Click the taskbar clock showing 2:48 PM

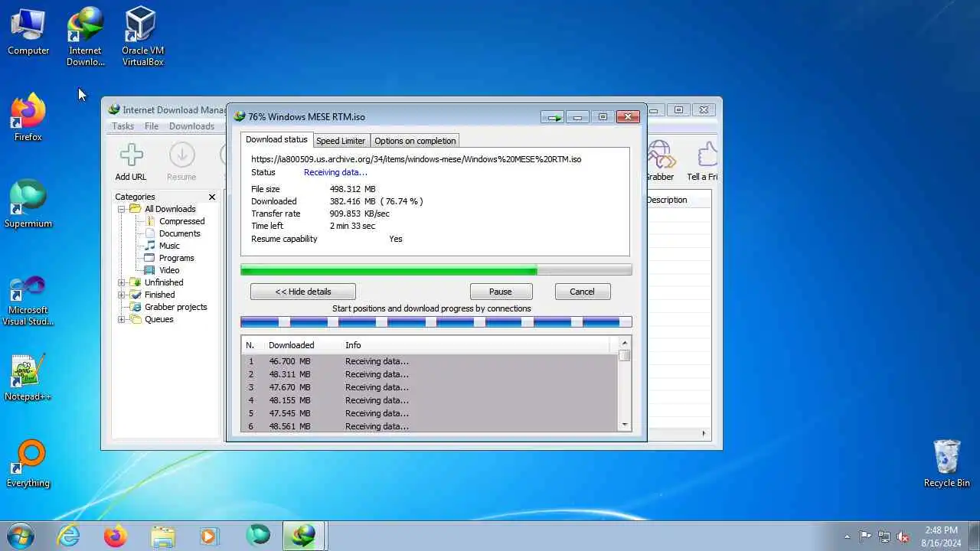click(941, 536)
